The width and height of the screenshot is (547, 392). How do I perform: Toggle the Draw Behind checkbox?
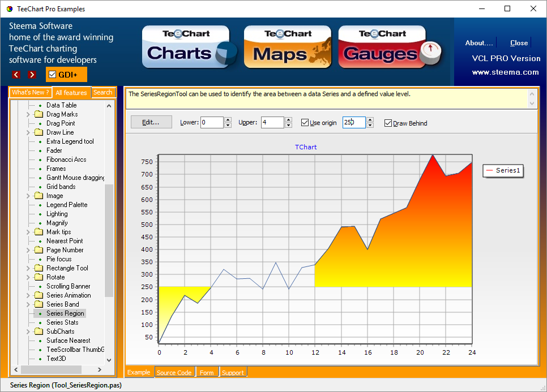[x=388, y=123]
